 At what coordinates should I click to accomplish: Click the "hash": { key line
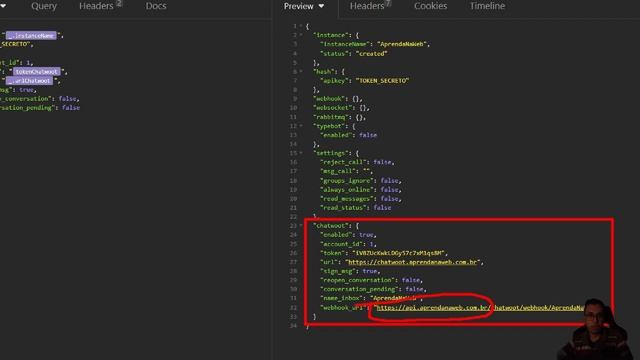(329, 71)
